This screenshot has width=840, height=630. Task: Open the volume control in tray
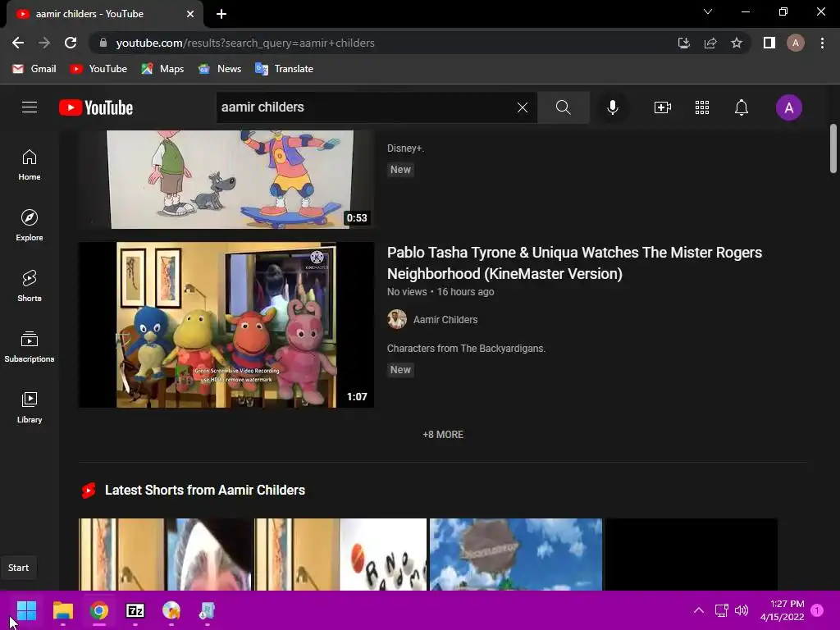click(742, 610)
